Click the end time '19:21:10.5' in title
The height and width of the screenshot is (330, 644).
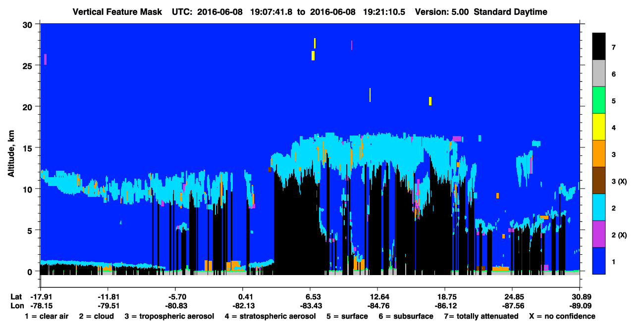coord(384,12)
